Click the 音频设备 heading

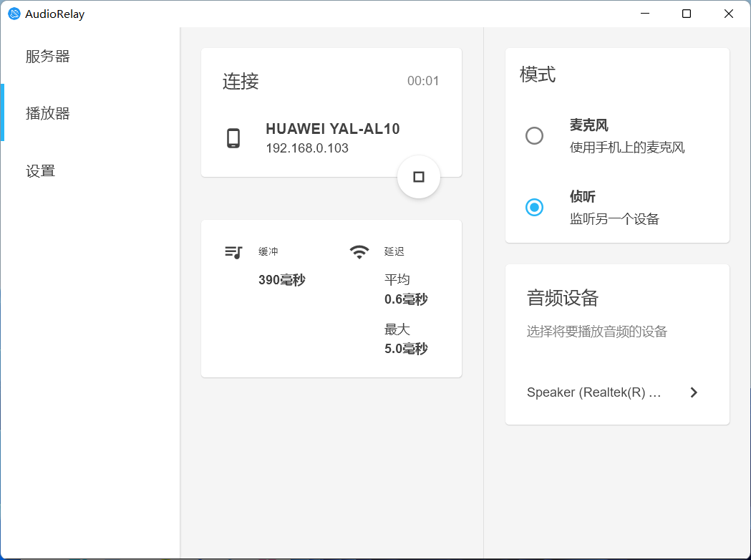click(x=563, y=298)
